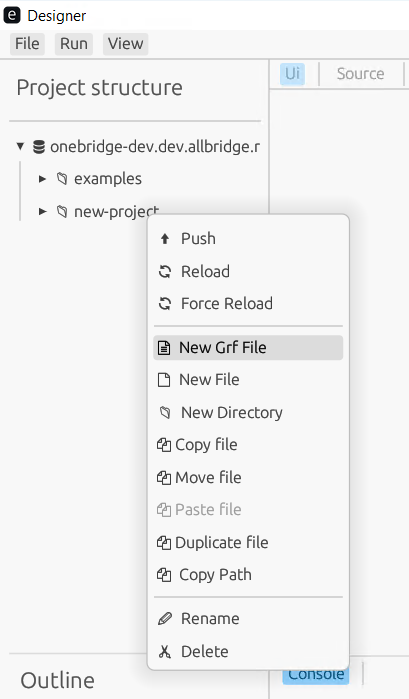
Task: Open the View menu
Action: [125, 44]
